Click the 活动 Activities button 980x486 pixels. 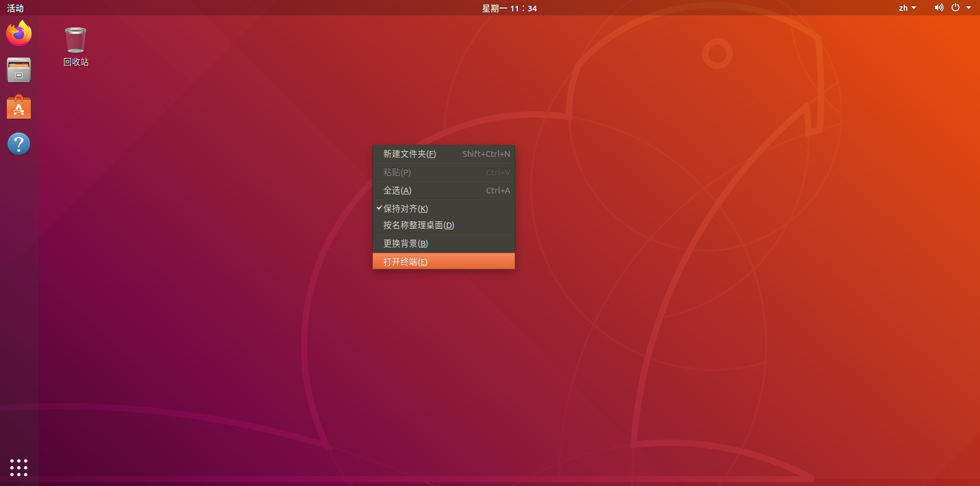tap(15, 8)
